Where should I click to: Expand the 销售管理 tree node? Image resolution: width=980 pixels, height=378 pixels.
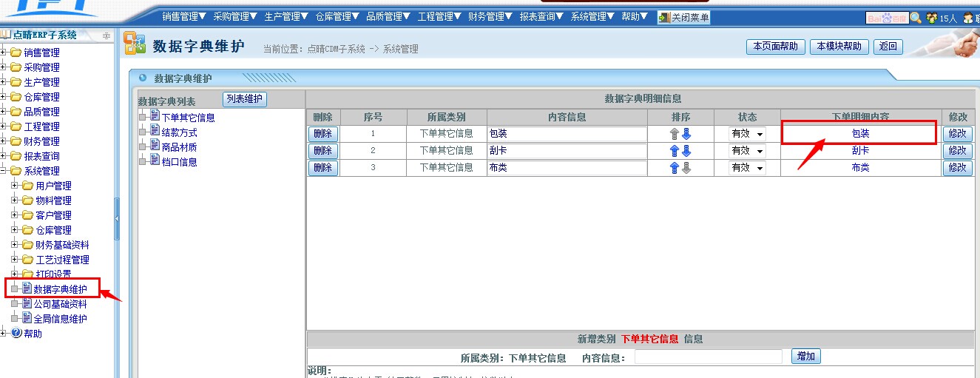point(4,53)
